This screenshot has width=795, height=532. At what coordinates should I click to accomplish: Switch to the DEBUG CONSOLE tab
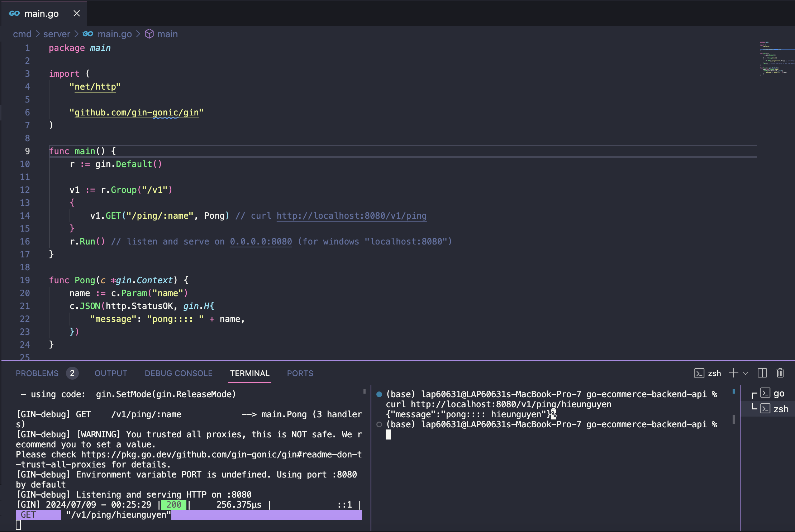pos(178,373)
